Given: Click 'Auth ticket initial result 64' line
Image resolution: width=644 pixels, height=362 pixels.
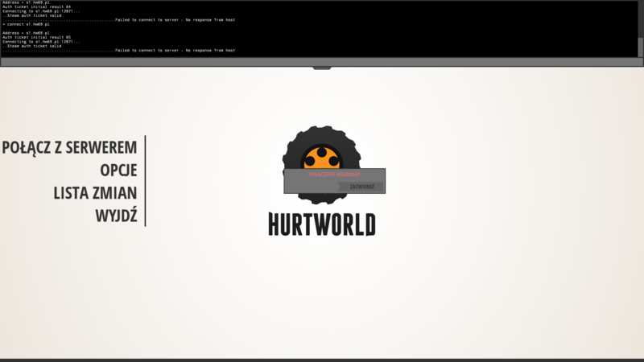Looking at the screenshot, I should [x=36, y=7].
